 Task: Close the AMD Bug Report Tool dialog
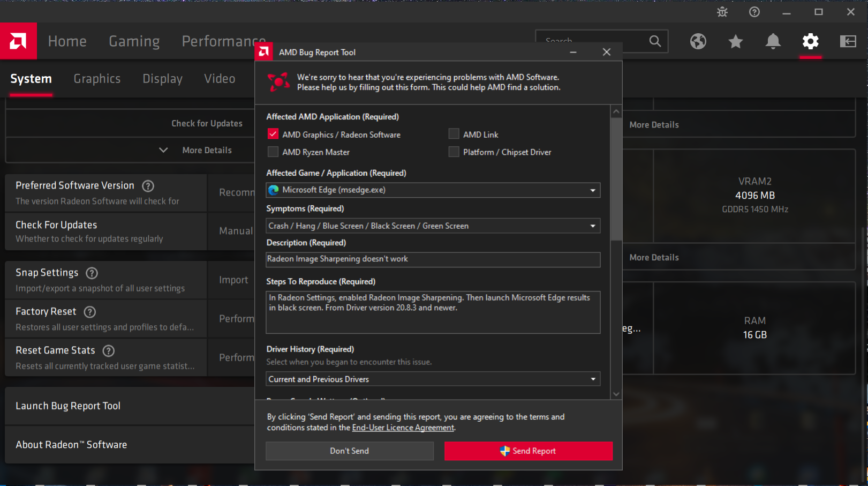tap(607, 52)
